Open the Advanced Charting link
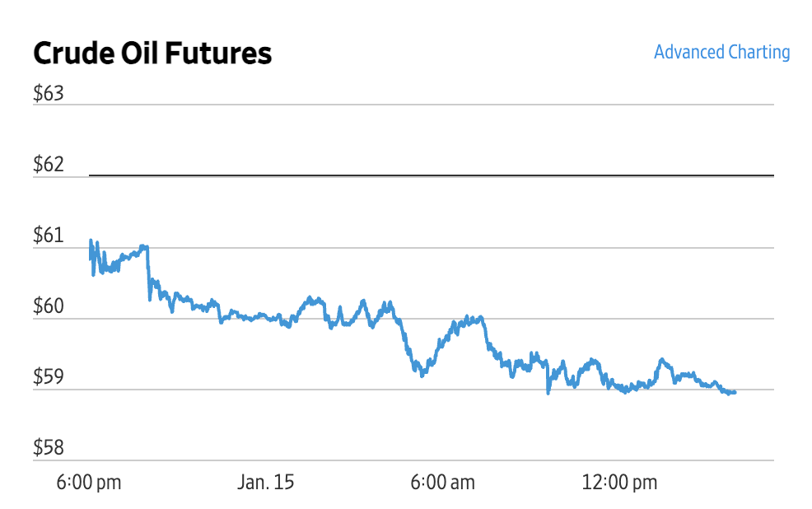 coord(721,53)
